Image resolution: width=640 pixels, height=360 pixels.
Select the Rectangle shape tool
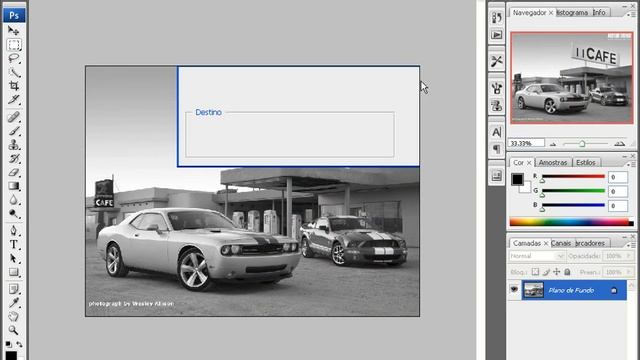[13, 272]
